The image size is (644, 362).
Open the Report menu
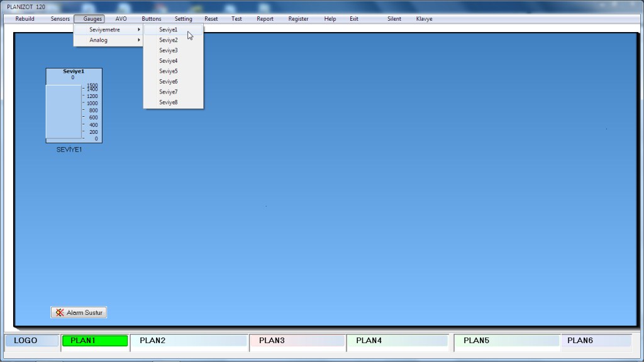coord(265,19)
